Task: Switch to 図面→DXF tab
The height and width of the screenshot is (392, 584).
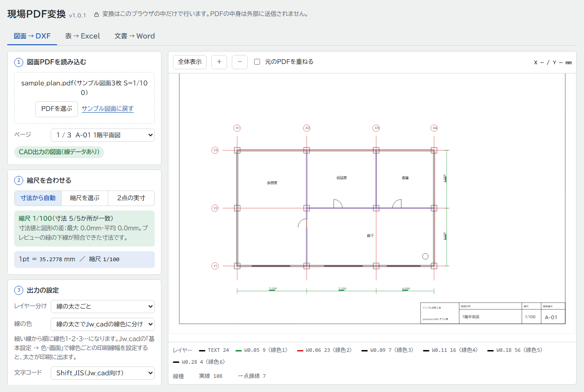Action: [x=32, y=36]
